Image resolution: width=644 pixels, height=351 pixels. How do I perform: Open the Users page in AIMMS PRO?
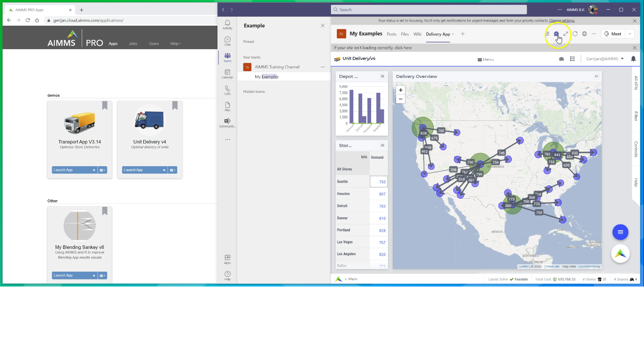coord(154,44)
